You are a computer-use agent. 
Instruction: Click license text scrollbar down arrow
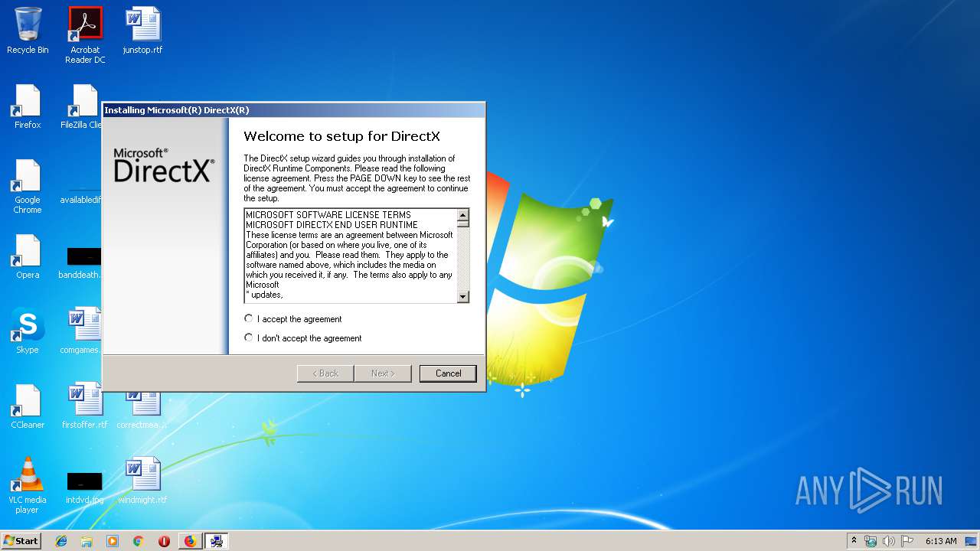click(462, 296)
